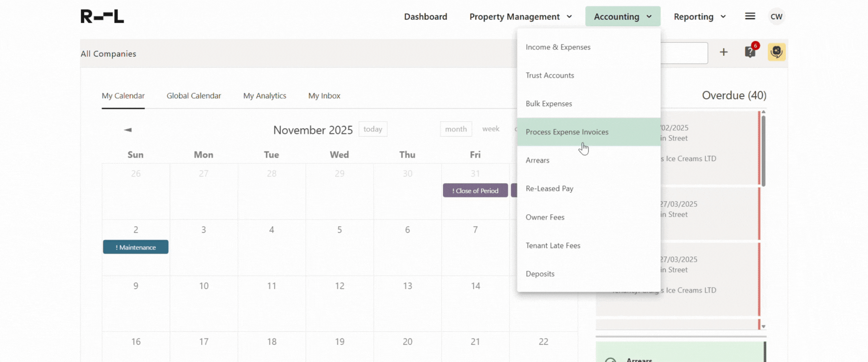
Task: Choose Trust Accounts from menu
Action: (550, 76)
